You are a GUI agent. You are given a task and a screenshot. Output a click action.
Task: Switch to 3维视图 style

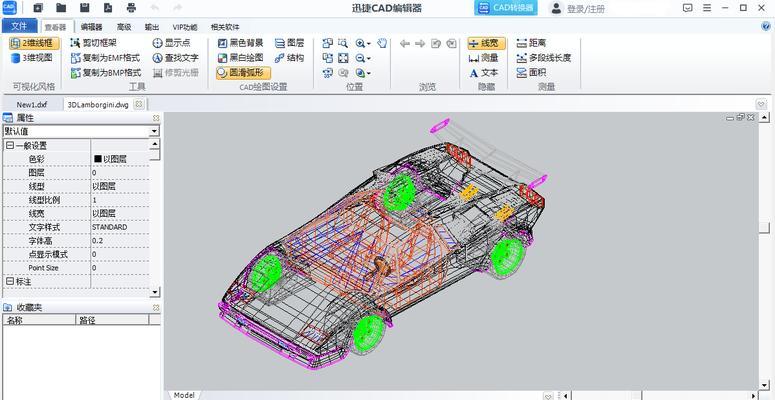click(32, 58)
